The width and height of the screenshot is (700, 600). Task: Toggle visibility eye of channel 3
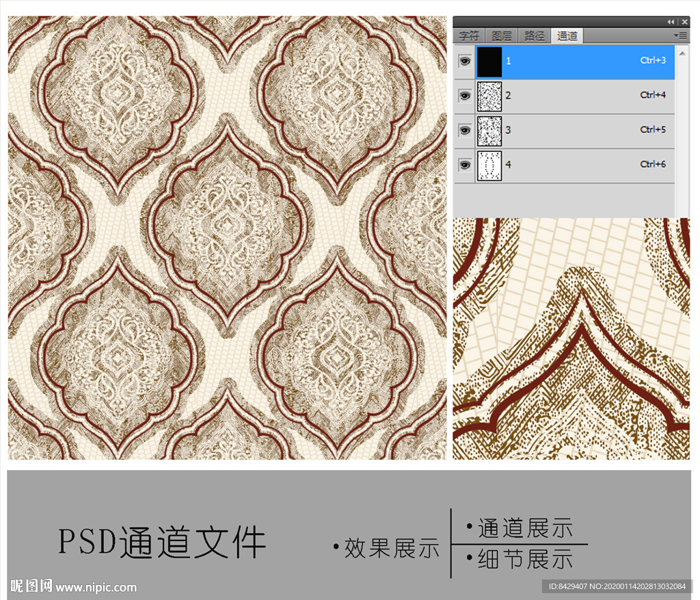tap(465, 131)
